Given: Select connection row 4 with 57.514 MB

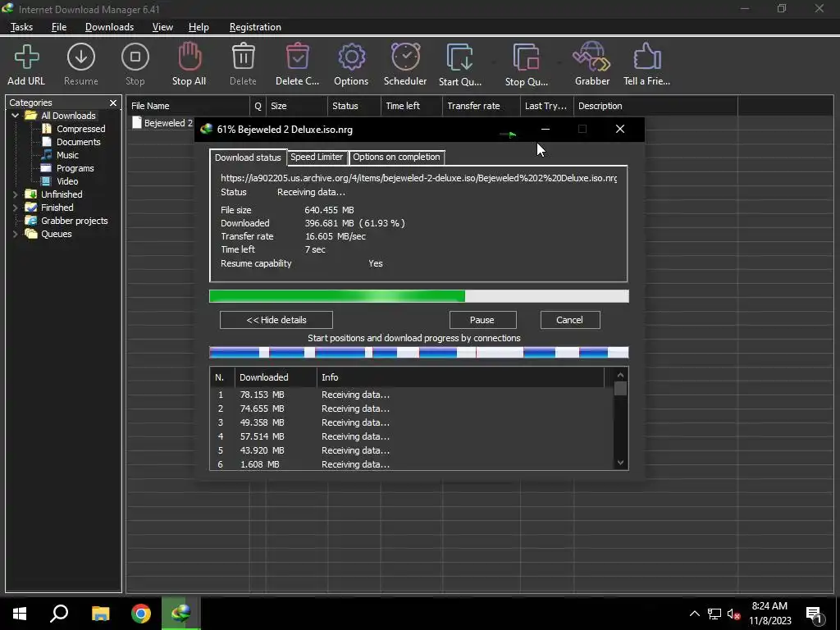Looking at the screenshot, I should [412, 436].
